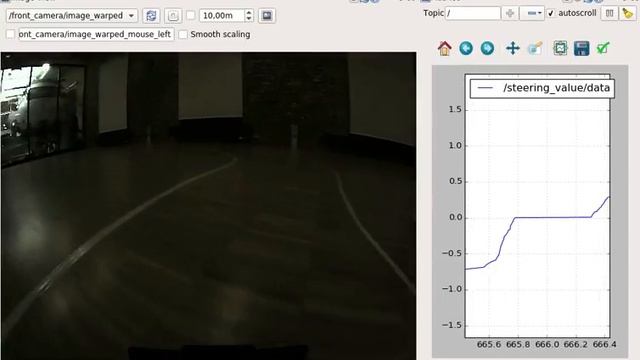This screenshot has width=640, height=360.
Task: Save the camera image as file
Action: point(267,16)
